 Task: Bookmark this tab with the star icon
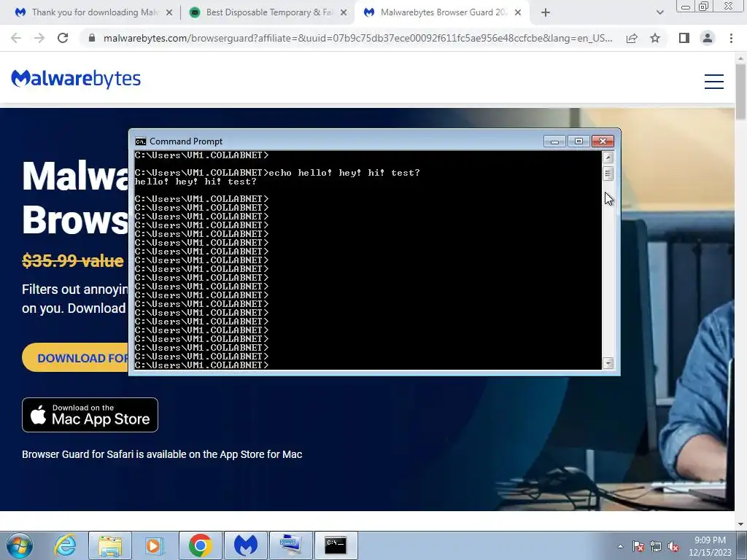click(655, 38)
